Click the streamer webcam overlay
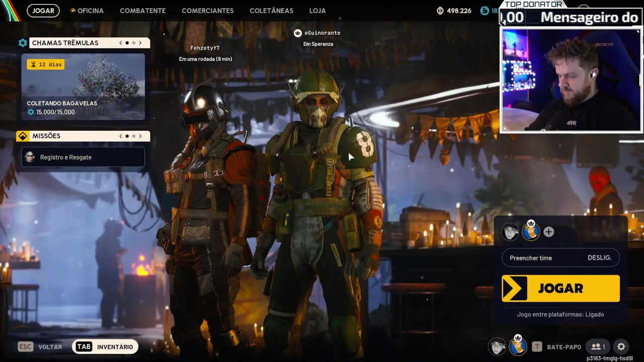 pos(571,80)
